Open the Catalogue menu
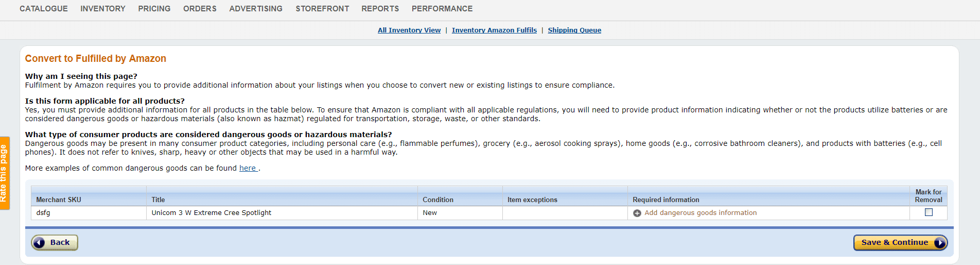Image resolution: width=980 pixels, height=265 pixels. click(x=44, y=9)
